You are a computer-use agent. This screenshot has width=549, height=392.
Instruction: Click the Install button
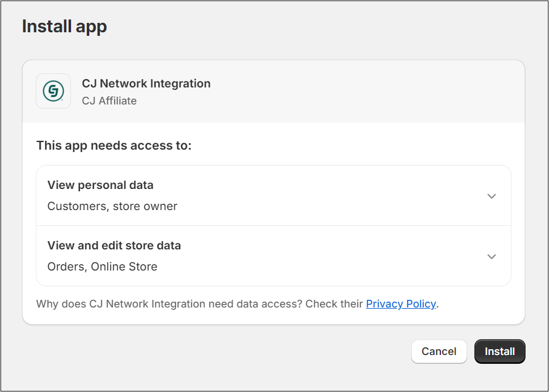[x=499, y=352]
